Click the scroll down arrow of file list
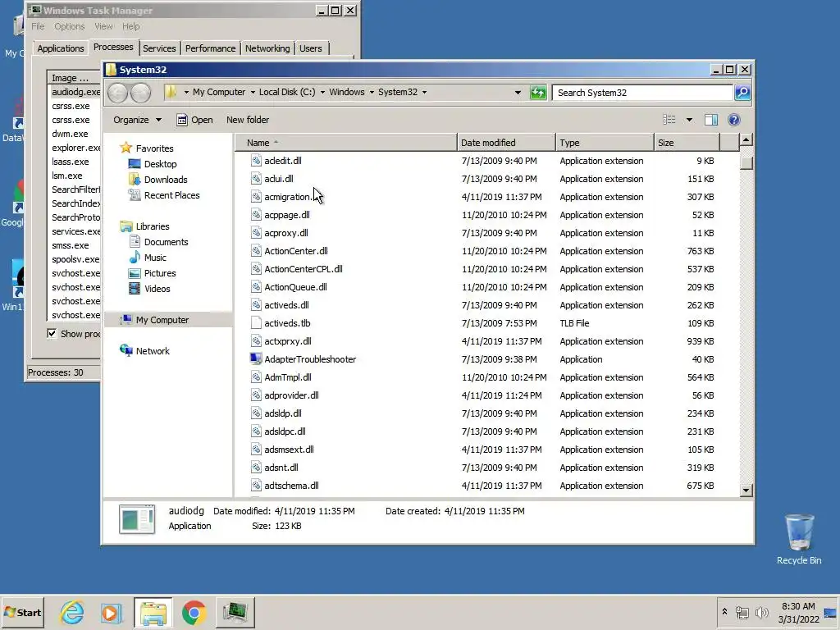Screen dimensions: 840x630 pos(746,490)
